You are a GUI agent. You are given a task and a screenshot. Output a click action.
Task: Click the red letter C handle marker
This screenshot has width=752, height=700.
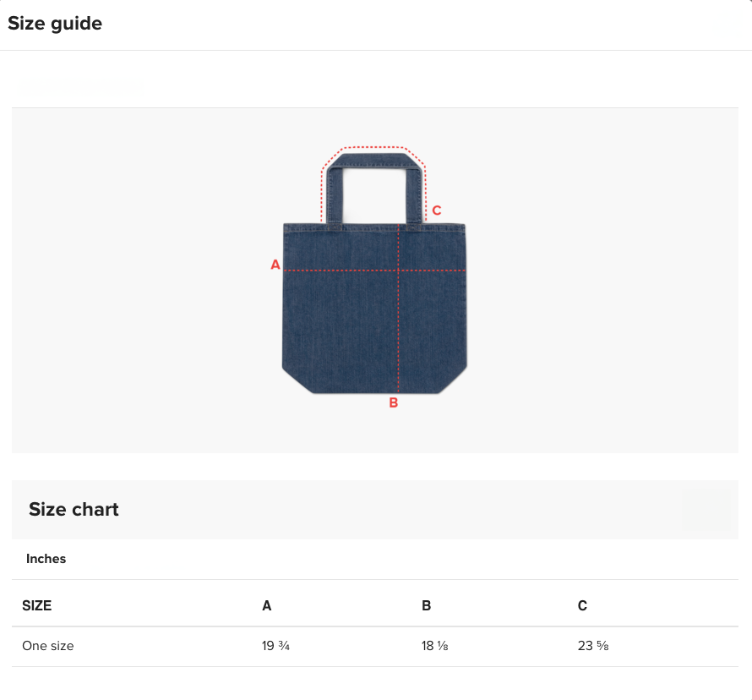coord(437,211)
